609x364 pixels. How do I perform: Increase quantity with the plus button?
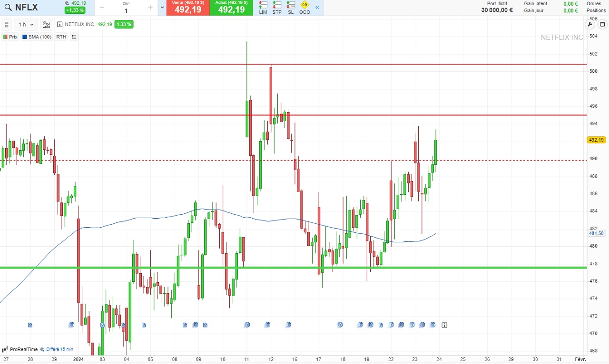pyautogui.click(x=150, y=8)
